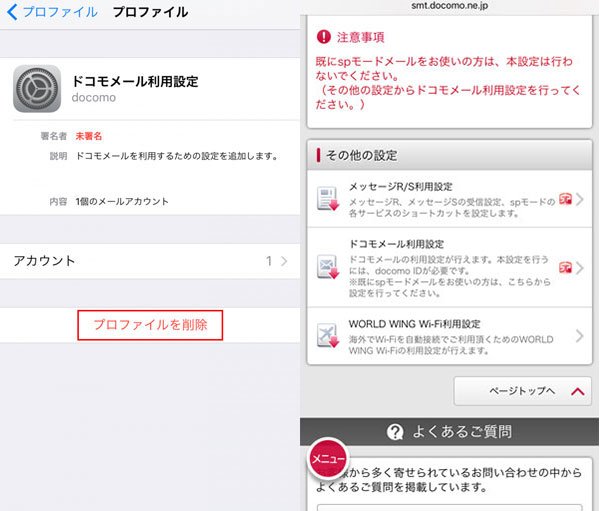Open the round red メニュー button

[328, 458]
